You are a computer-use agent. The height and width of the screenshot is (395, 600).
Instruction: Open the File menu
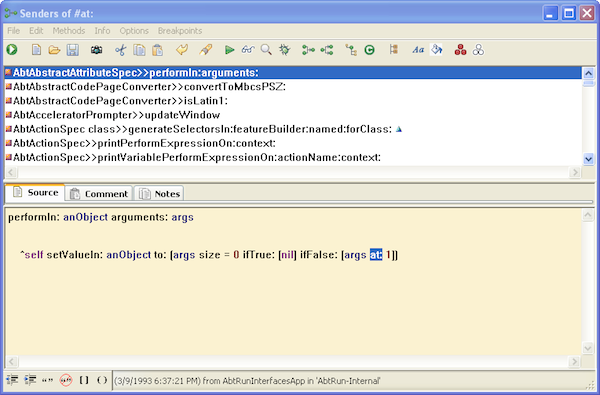(13, 31)
